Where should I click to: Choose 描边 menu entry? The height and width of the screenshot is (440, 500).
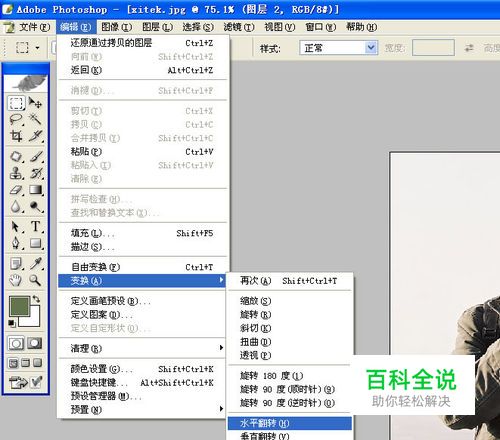click(142, 247)
